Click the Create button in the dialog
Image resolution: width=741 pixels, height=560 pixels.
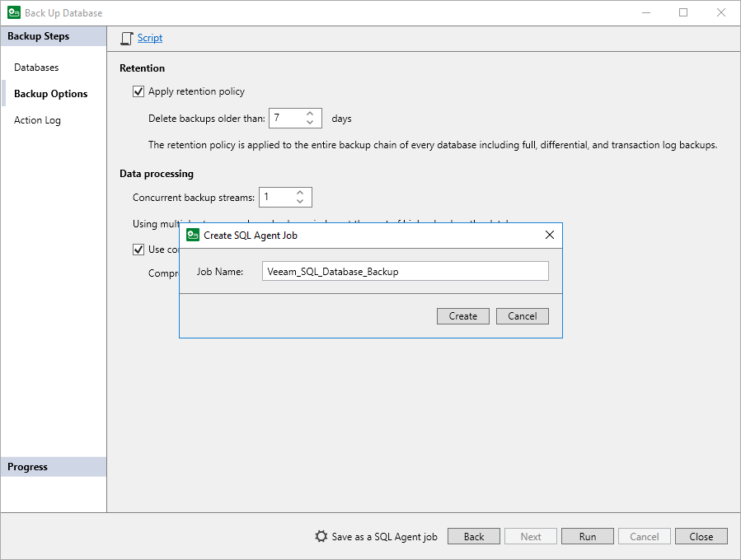[x=462, y=315]
